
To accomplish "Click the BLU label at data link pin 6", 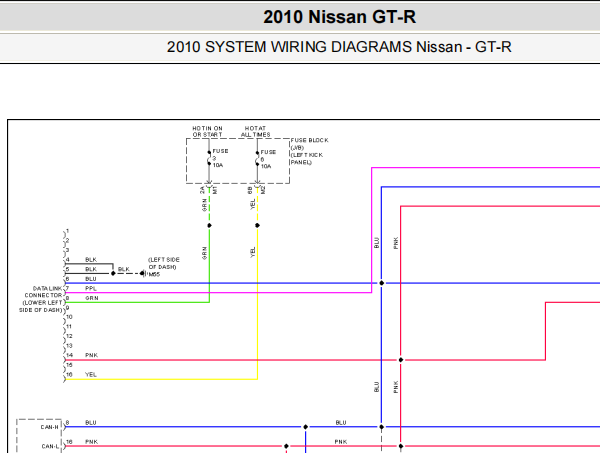I will [91, 279].
